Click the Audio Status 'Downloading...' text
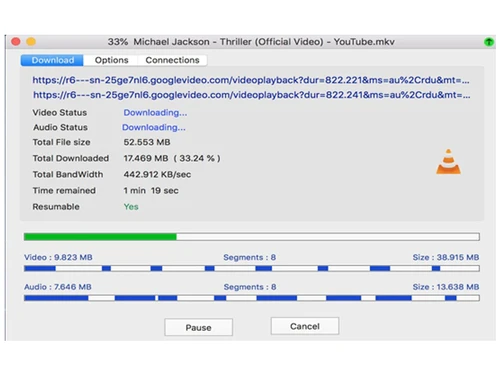Viewport: 500px width, 375px height. (x=154, y=127)
